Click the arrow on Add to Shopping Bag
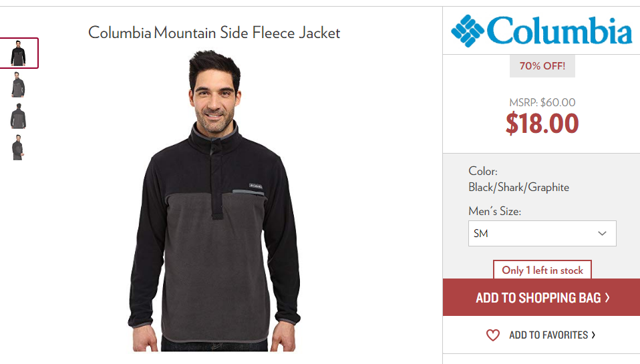 click(x=607, y=297)
